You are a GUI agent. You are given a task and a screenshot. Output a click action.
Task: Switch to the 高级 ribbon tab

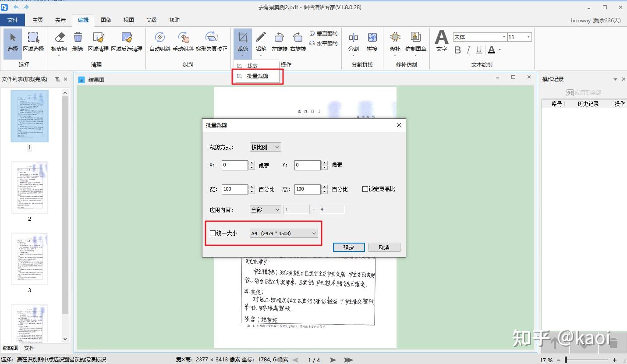tap(152, 20)
